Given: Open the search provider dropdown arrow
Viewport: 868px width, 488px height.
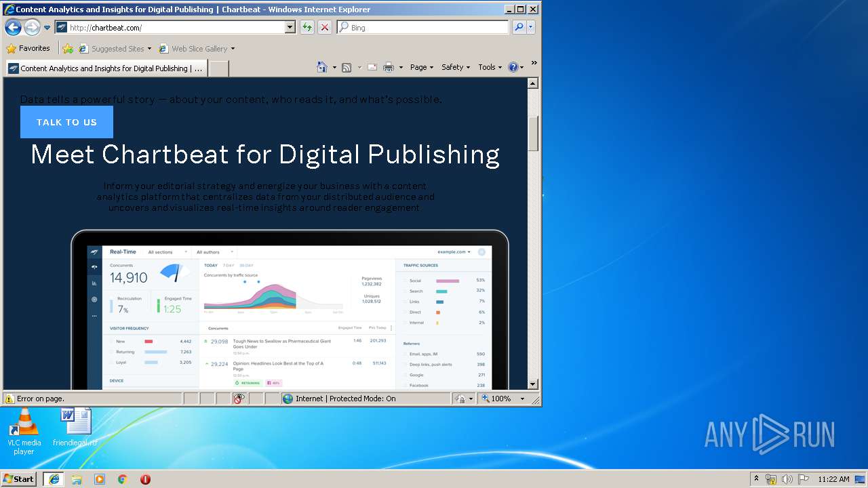Looking at the screenshot, I should pos(531,28).
